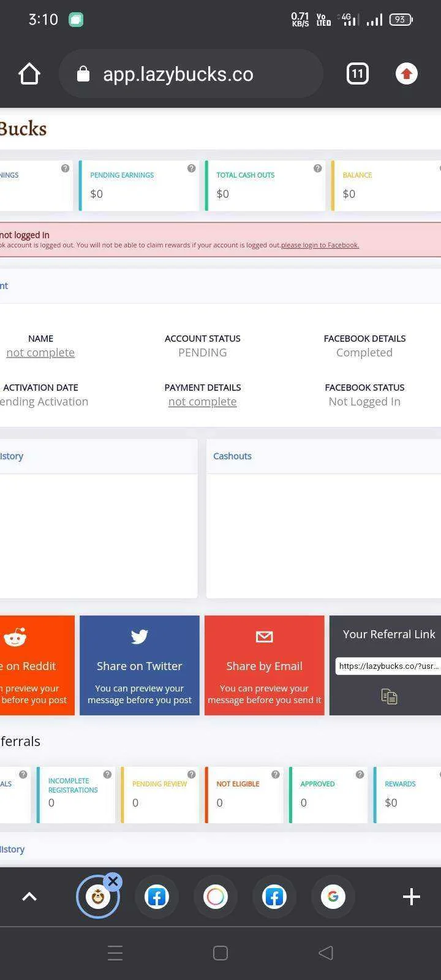Click the Reddit alien icon

(15, 638)
